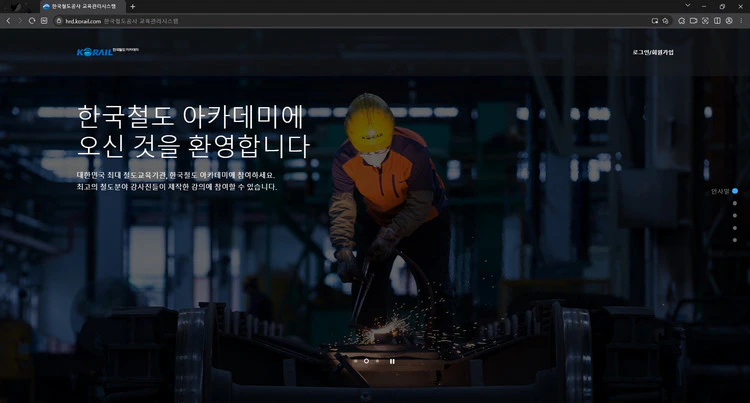Open the 로그인/회원가입 link
This screenshot has width=750, height=403.
pyautogui.click(x=653, y=52)
